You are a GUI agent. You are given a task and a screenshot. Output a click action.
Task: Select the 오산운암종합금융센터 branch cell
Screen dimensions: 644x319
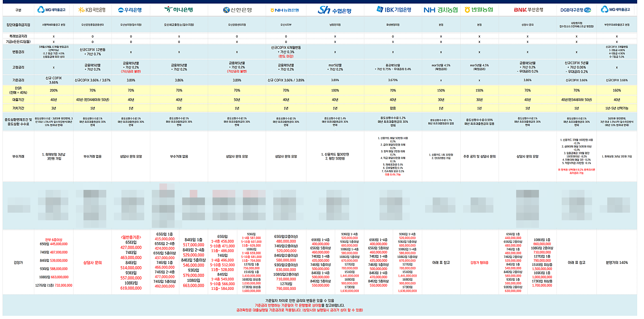pos(92,25)
